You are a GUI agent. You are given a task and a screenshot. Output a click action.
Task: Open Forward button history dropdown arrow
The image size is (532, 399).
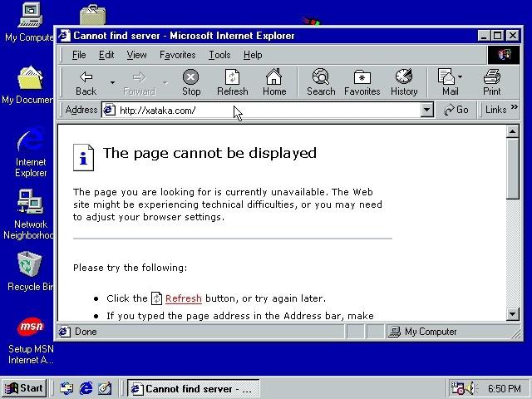165,83
